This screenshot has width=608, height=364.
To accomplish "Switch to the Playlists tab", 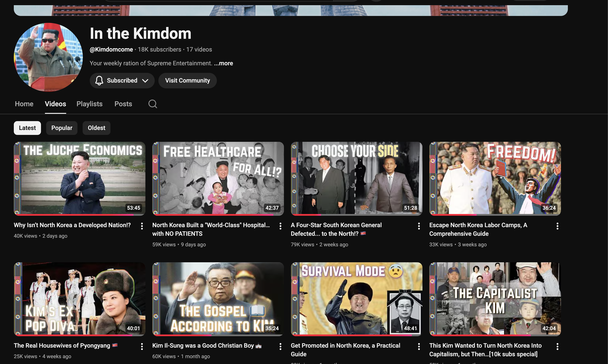I will pyautogui.click(x=89, y=104).
